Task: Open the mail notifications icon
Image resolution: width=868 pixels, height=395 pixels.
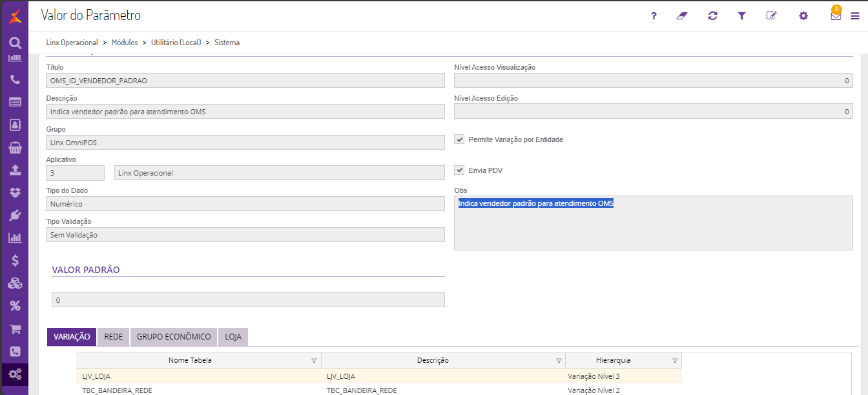Action: tap(836, 16)
